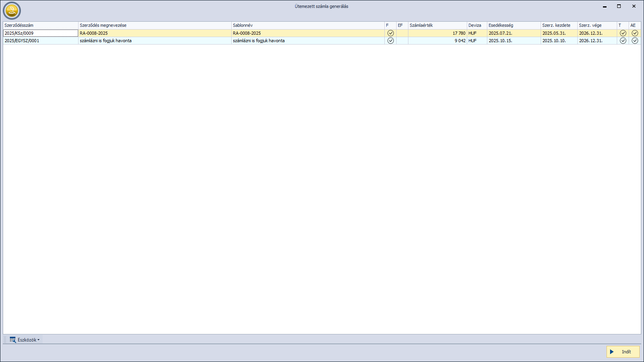Toggle F checkmark for contract 2025/EGYSZ/0001

point(390,41)
